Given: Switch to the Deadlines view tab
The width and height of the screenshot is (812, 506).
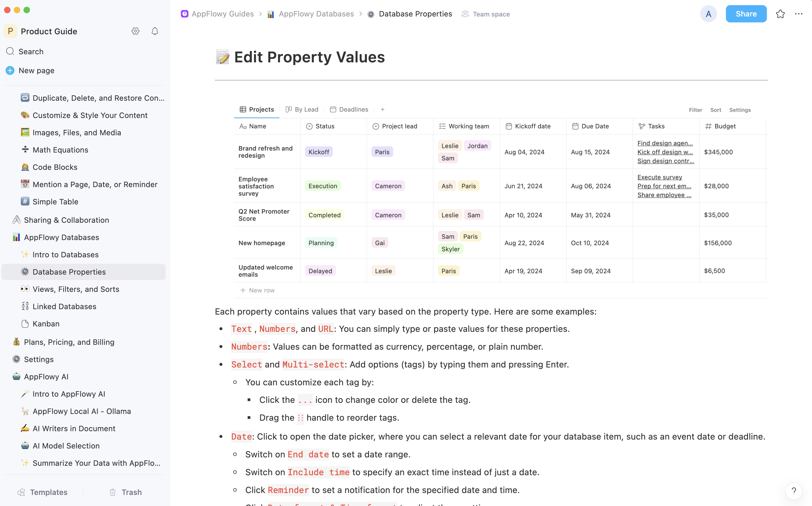Looking at the screenshot, I should 349,109.
